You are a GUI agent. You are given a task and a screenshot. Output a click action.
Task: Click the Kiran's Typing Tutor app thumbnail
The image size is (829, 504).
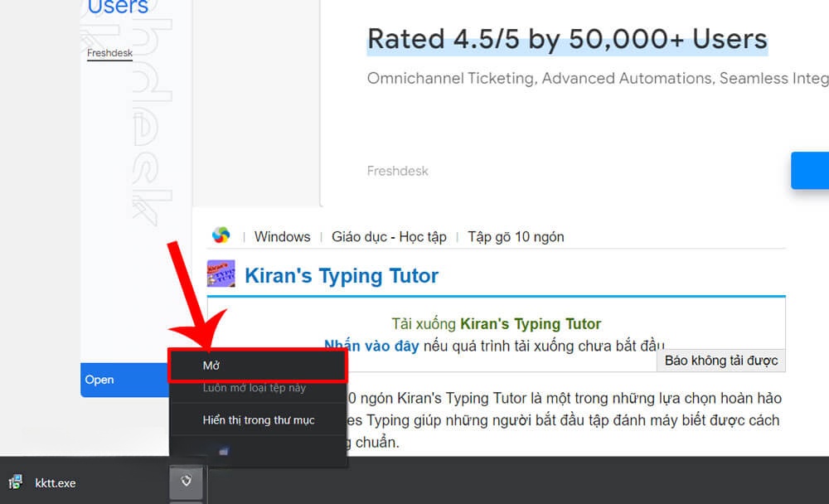click(221, 274)
